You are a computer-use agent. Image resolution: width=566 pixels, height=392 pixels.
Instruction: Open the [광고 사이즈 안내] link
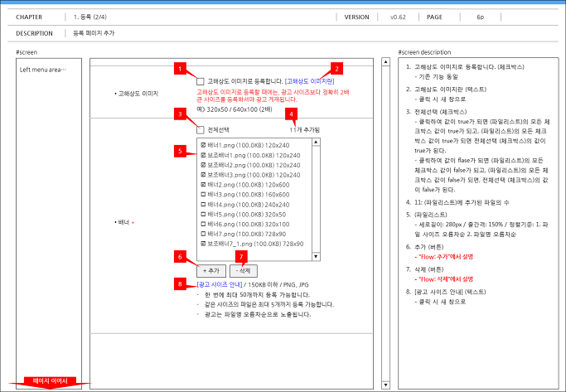click(220, 284)
